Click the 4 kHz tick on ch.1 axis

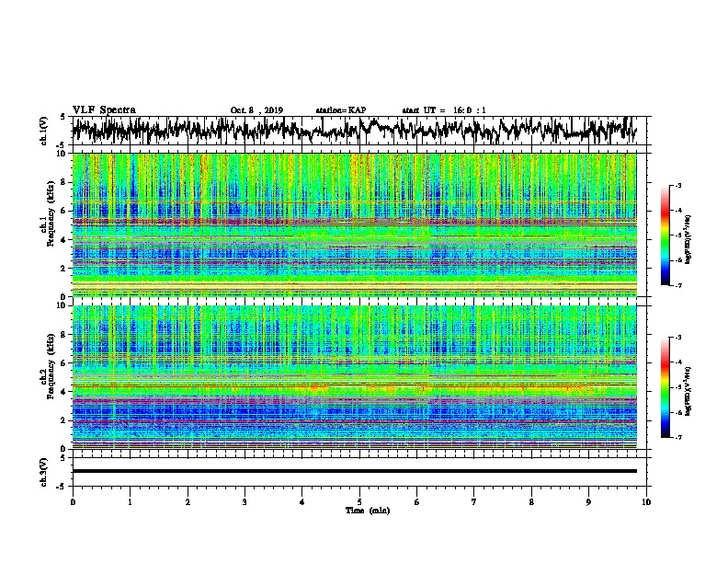point(64,240)
